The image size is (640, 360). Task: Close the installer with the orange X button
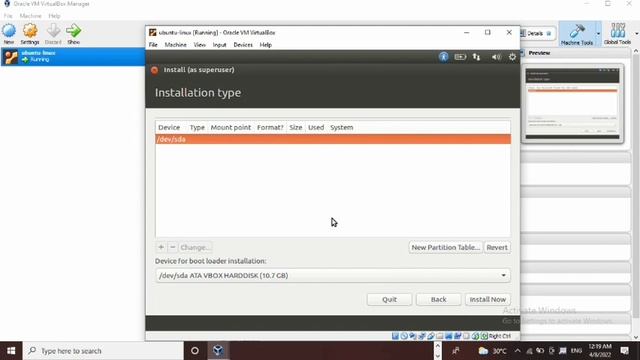(154, 70)
